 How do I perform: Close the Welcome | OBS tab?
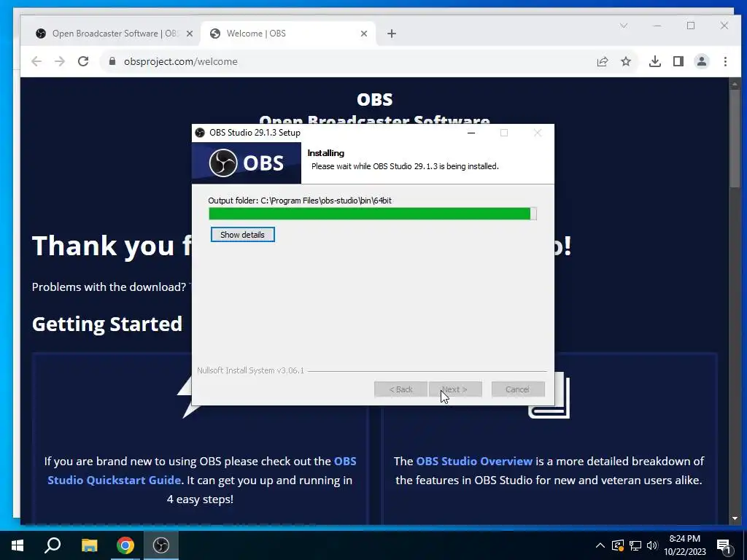[364, 34]
